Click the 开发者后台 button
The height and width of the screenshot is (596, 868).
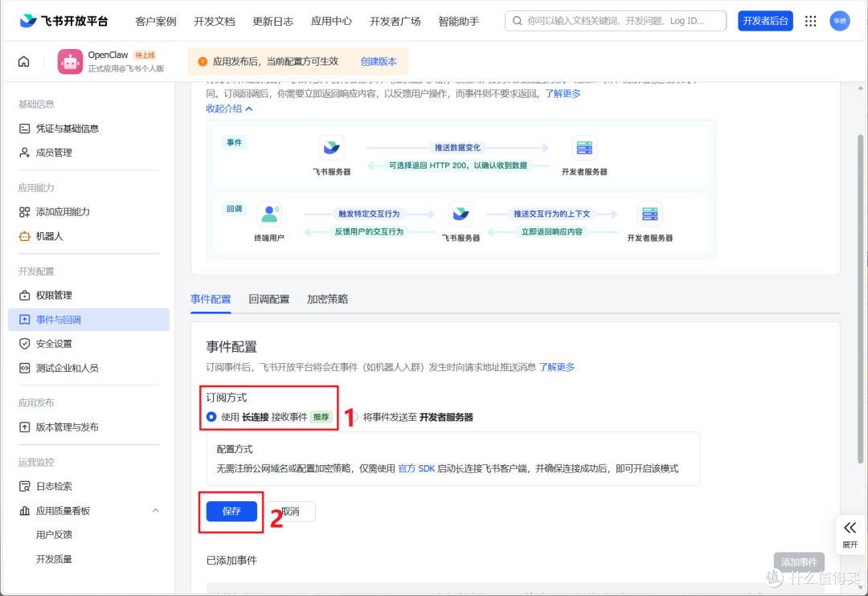pyautogui.click(x=765, y=21)
